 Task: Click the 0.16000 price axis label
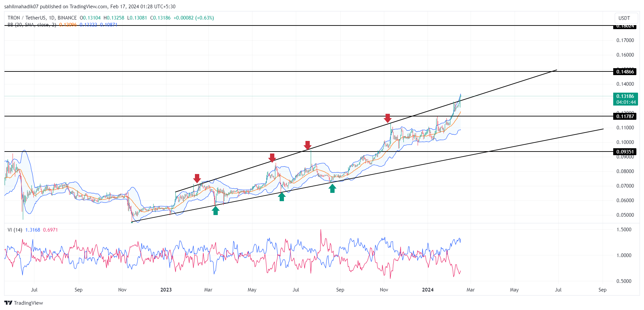(x=625, y=55)
